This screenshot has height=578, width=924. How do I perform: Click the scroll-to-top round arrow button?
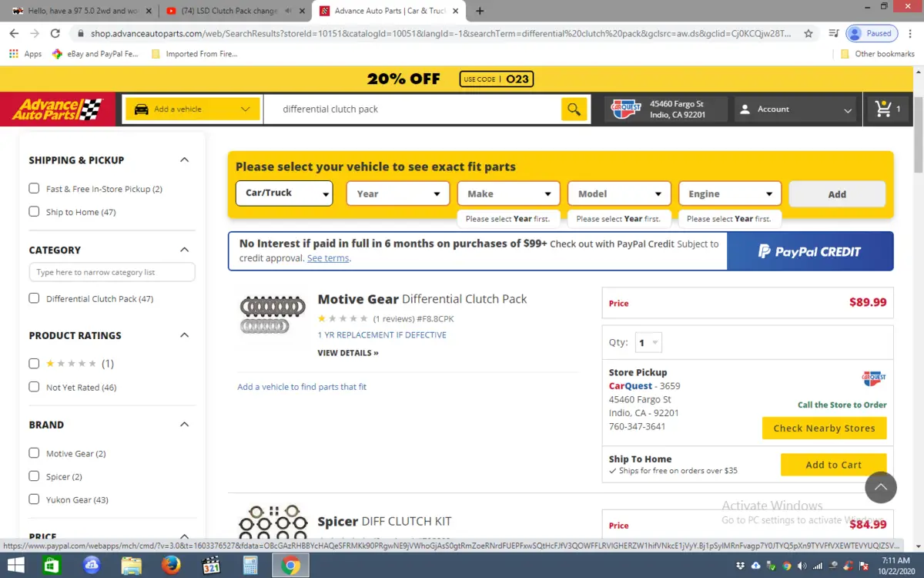(x=881, y=487)
